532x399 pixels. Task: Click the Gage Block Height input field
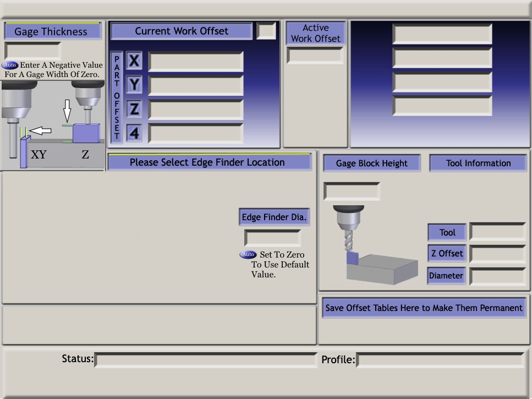pos(352,191)
